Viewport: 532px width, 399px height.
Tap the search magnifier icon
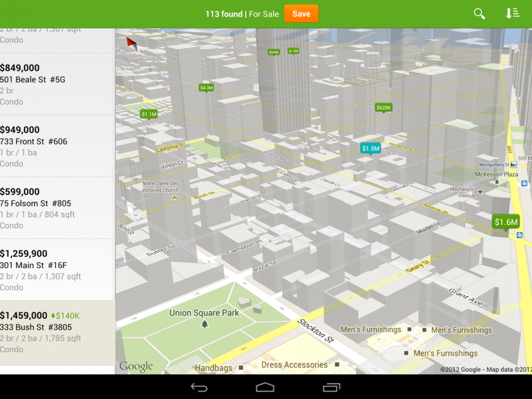pyautogui.click(x=479, y=14)
